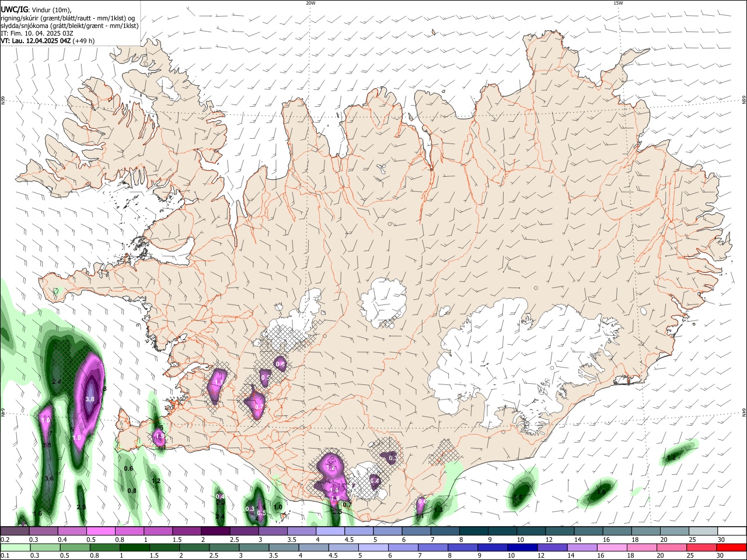Click the '0.2' label on the upper legend
747x560 pixels.
point(5,540)
